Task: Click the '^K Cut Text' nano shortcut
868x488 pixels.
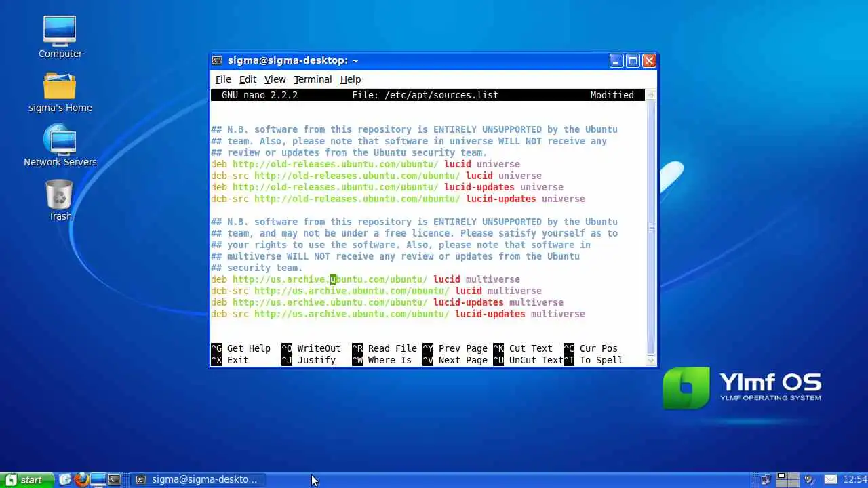Action: click(523, 348)
